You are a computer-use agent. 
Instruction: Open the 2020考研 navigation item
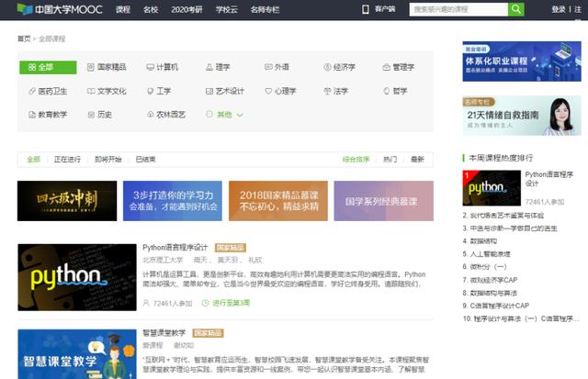(187, 10)
